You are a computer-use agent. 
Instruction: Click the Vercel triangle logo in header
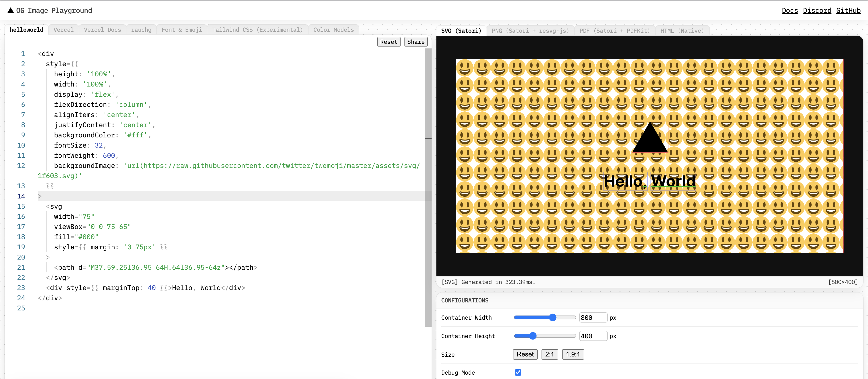point(11,10)
